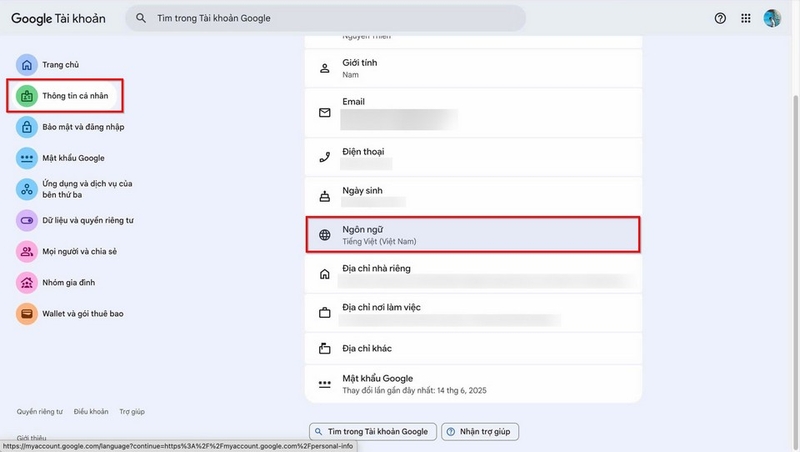Open the Giới tính Nam row

473,68
